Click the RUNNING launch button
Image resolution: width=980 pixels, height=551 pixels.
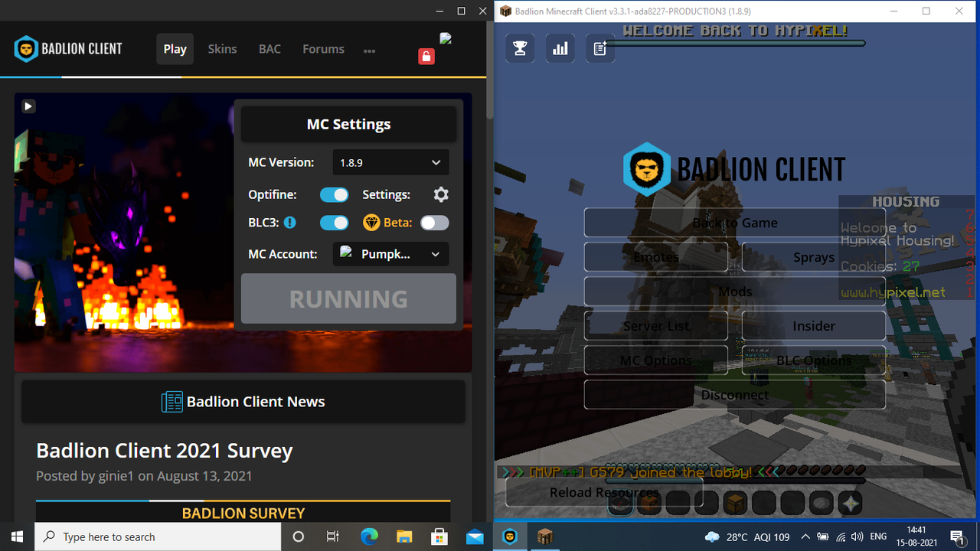pos(348,298)
